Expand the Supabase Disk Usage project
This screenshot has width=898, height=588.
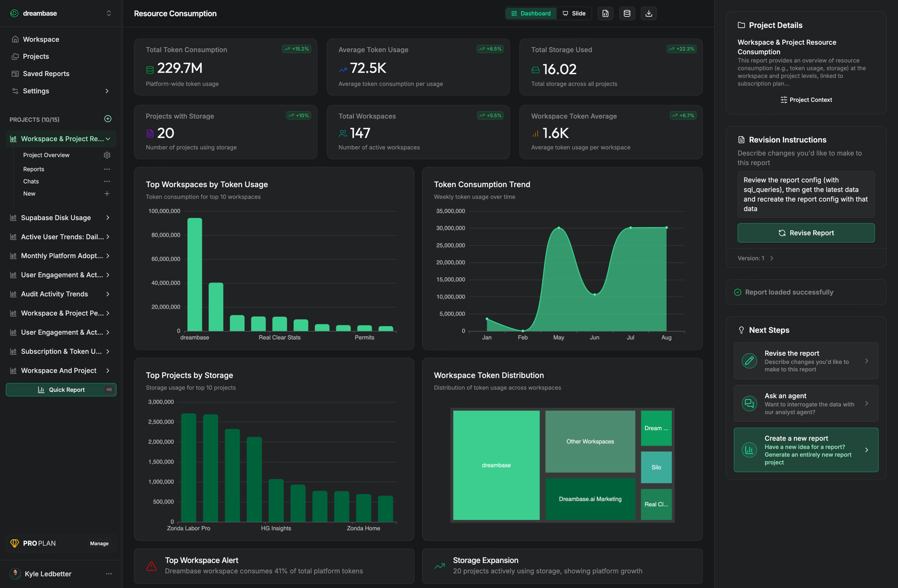(x=108, y=218)
